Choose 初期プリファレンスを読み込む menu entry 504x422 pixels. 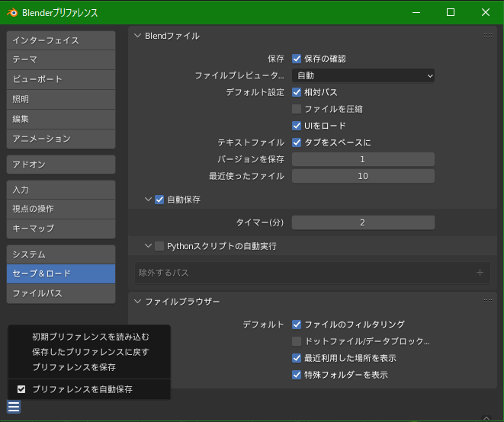point(89,337)
